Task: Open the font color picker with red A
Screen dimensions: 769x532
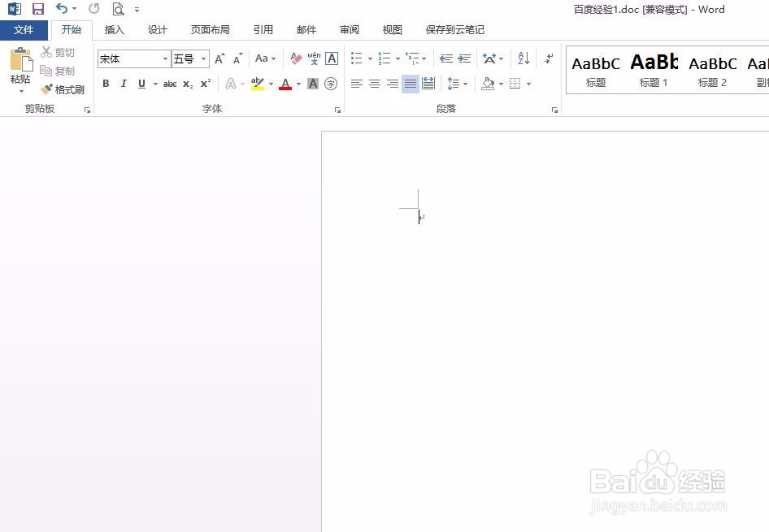Action: [285, 84]
